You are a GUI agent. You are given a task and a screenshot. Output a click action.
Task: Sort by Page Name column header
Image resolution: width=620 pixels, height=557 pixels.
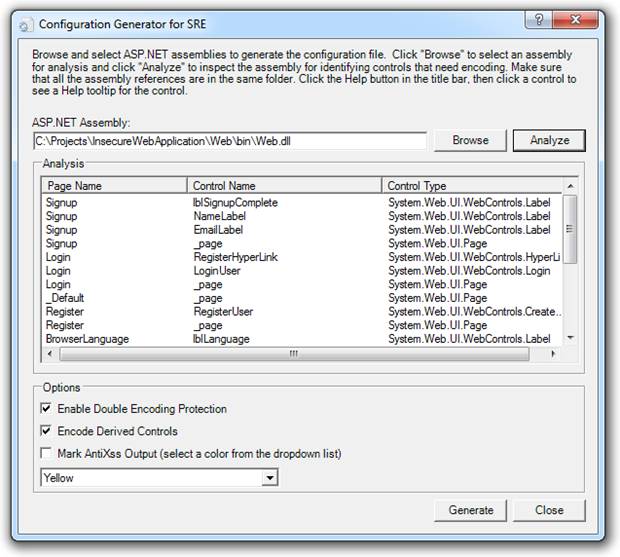(x=114, y=185)
